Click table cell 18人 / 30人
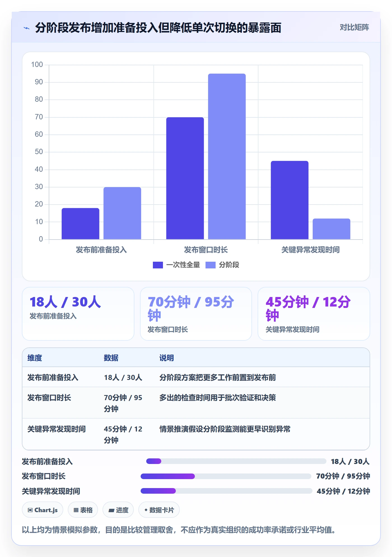 pyautogui.click(x=123, y=377)
